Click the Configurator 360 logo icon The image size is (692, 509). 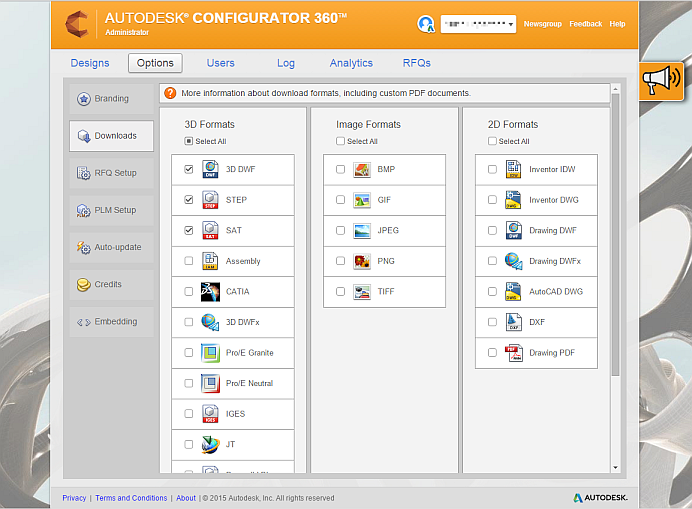point(77,24)
